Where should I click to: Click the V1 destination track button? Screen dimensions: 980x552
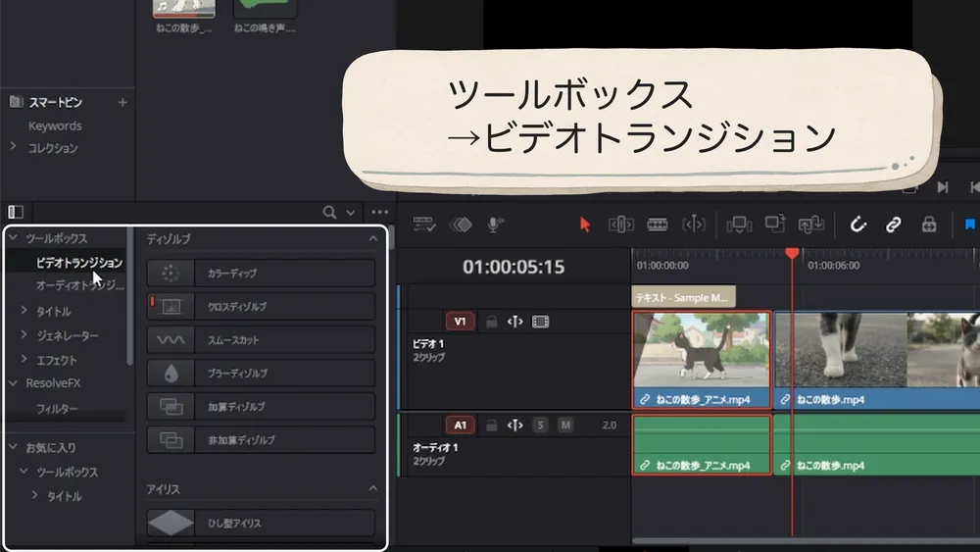point(460,322)
